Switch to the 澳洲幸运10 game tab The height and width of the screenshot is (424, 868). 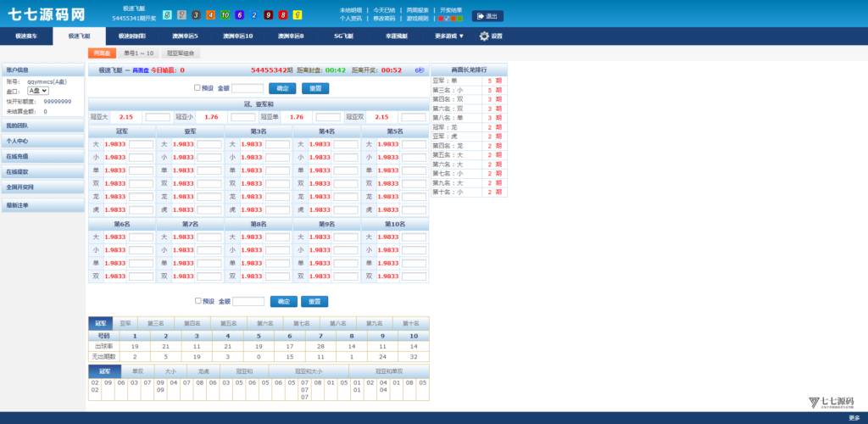[x=238, y=36]
